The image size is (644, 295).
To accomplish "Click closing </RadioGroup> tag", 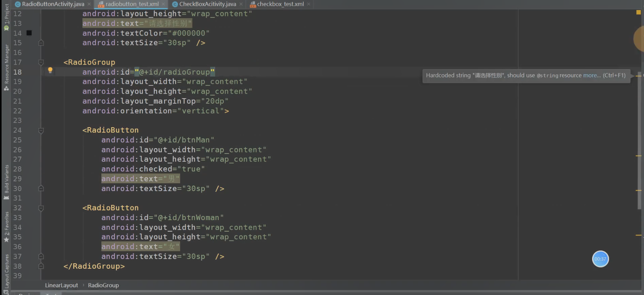I will coord(94,266).
